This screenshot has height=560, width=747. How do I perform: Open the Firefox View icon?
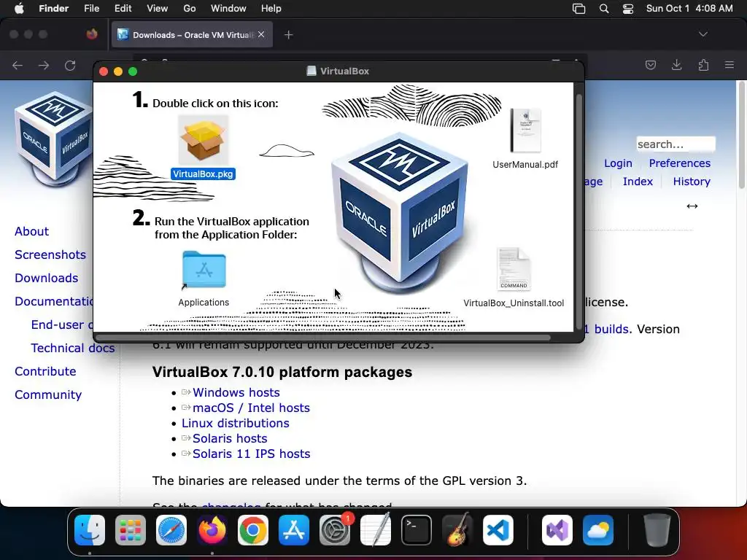tap(92, 34)
